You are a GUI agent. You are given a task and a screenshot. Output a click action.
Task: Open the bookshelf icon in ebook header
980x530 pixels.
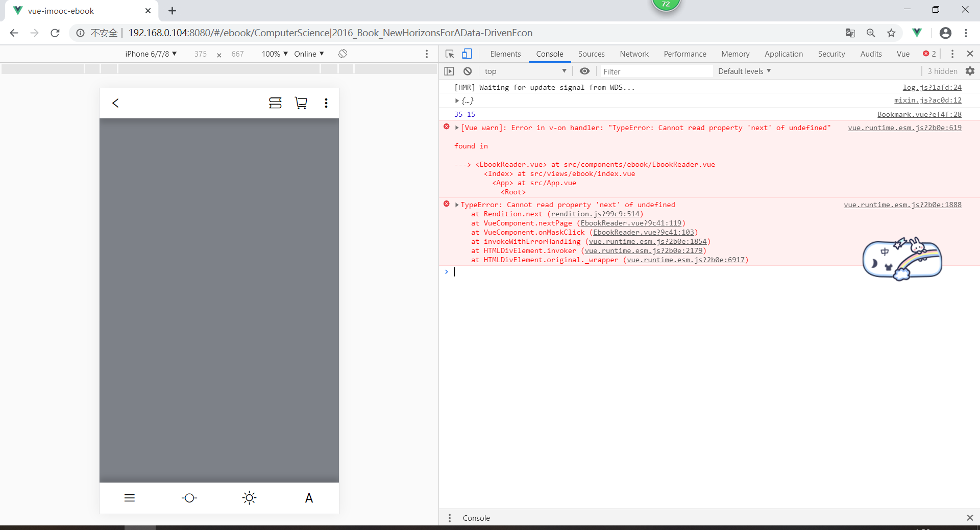(275, 103)
